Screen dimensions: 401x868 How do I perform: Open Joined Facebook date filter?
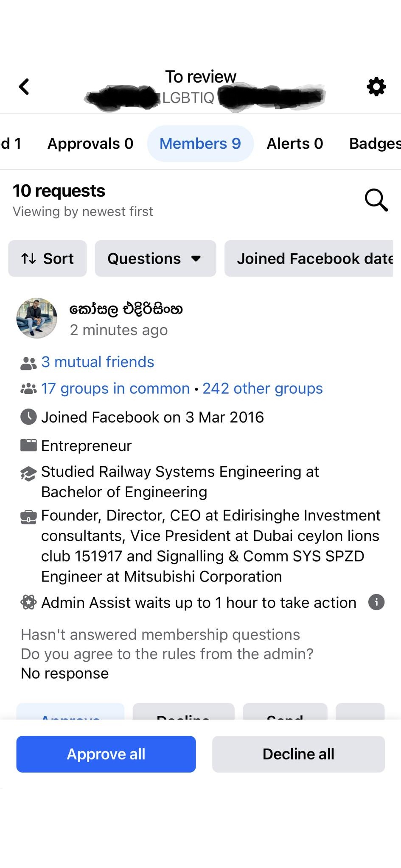308,259
